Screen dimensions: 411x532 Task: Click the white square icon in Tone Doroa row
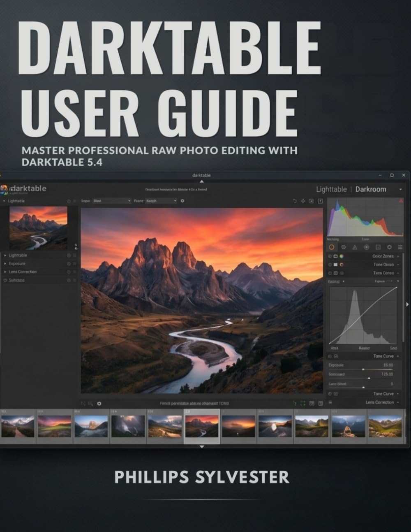335,265
